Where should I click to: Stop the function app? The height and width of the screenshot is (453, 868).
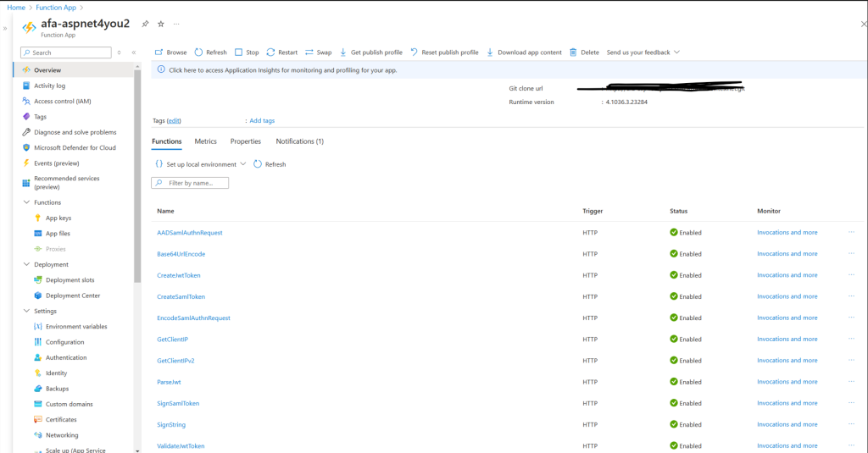[247, 52]
